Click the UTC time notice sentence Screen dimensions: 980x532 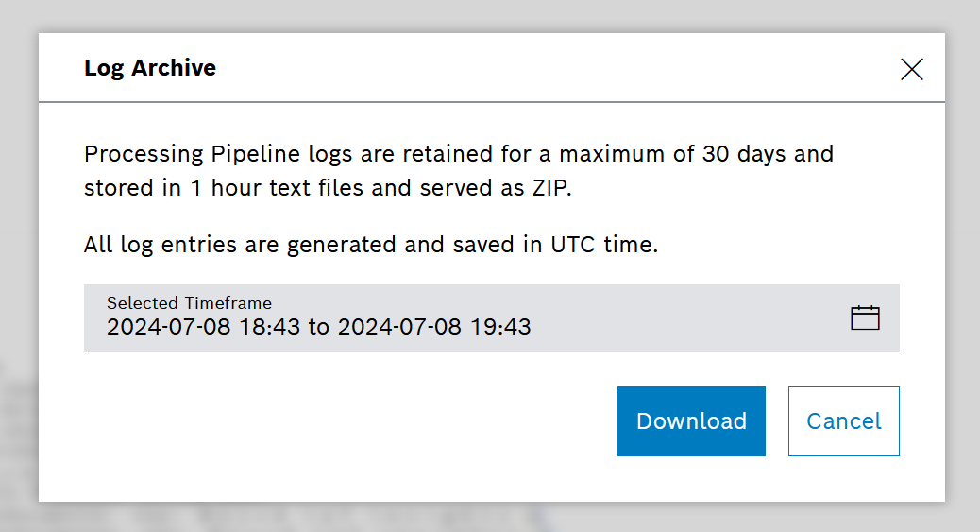[x=370, y=245]
